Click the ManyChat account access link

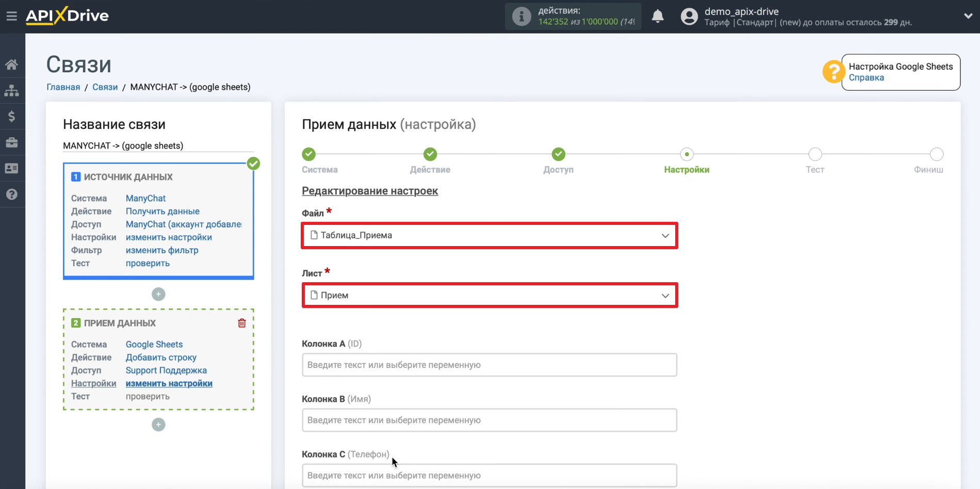point(184,224)
